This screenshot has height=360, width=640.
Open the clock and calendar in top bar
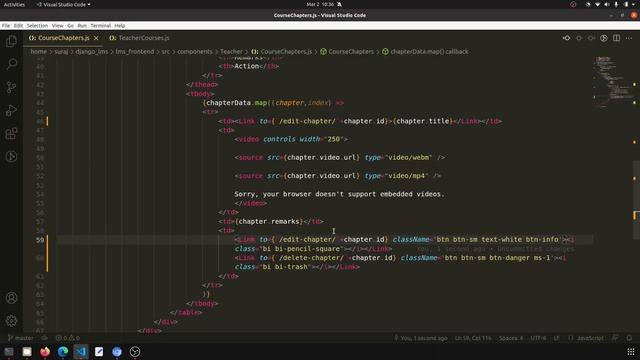[x=320, y=4]
